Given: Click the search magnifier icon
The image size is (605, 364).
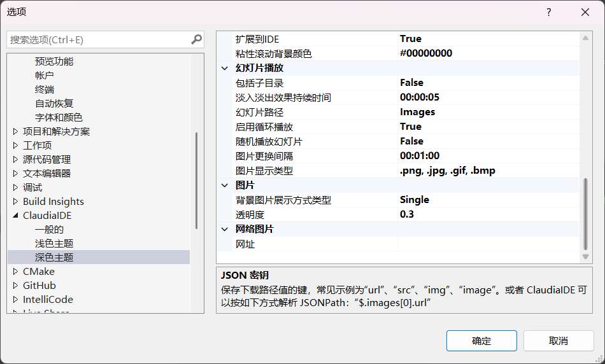Looking at the screenshot, I should (196, 39).
